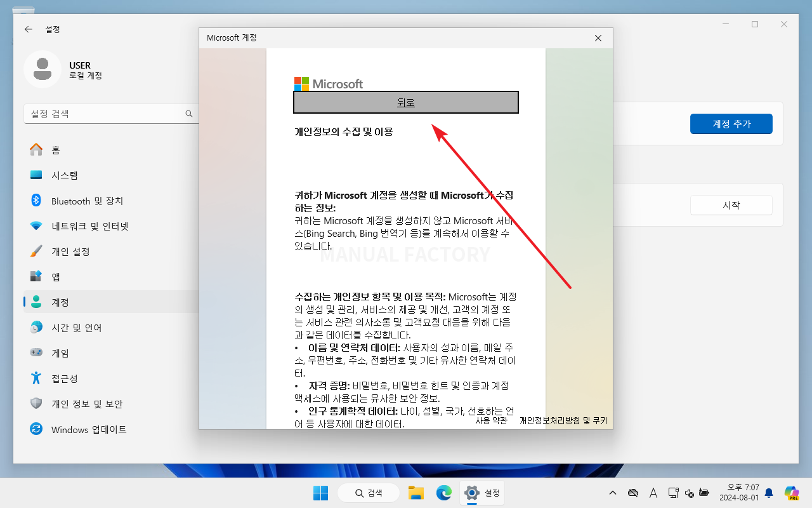This screenshot has height=508, width=812.
Task: Open Bluetooth 및 장치 settings
Action: point(111,201)
